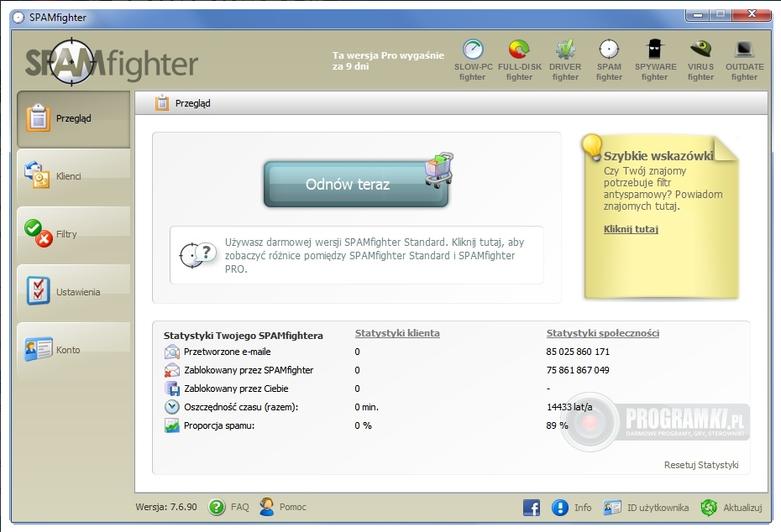Select community value 75 861 867 049
This screenshot has height=532, width=781.
[x=578, y=370]
